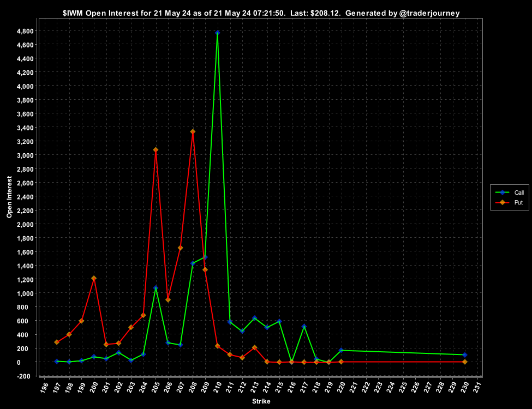The height and width of the screenshot is (409, 532).
Task: Select the Call data point at strike 206
Action: [168, 343]
